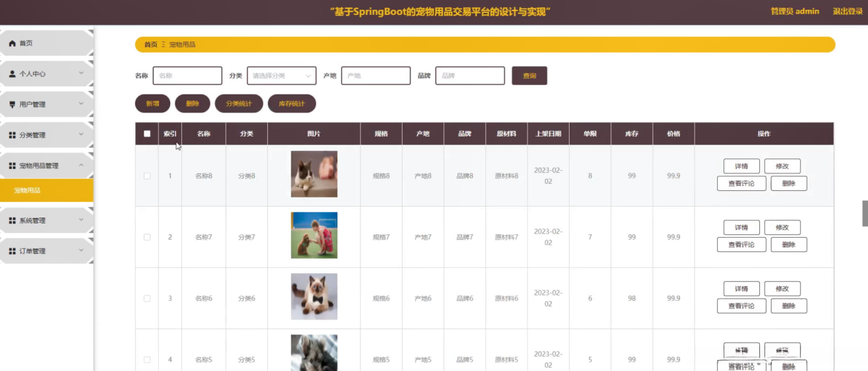Viewport: 868px width, 371px height.
Task: Click the 价格 column header
Action: (x=674, y=134)
